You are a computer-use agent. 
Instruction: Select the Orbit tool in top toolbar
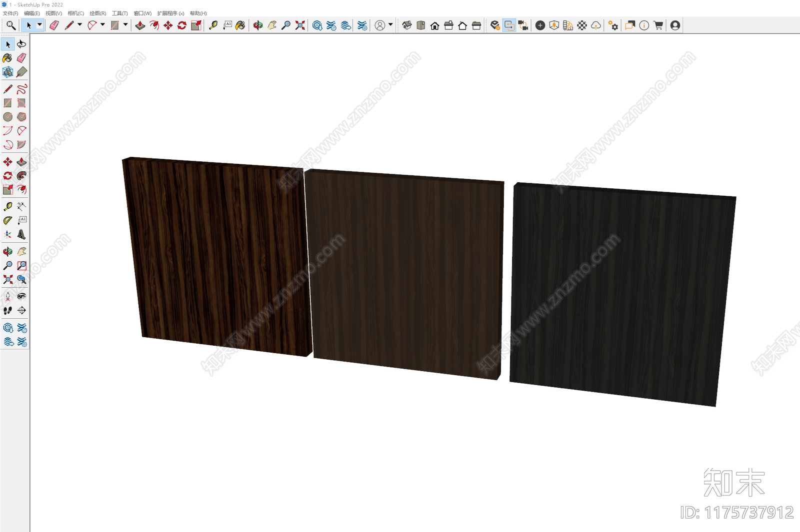tap(258, 25)
